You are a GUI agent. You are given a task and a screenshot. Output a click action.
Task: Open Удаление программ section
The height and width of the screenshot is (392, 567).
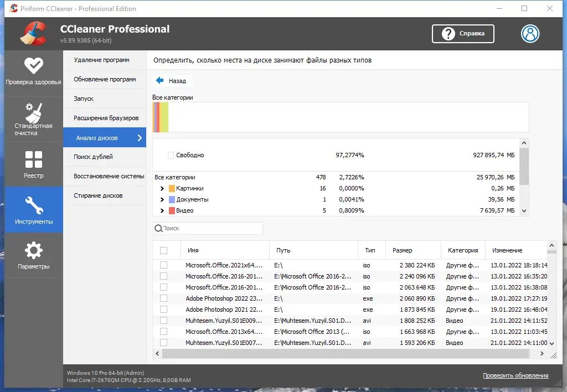(105, 60)
